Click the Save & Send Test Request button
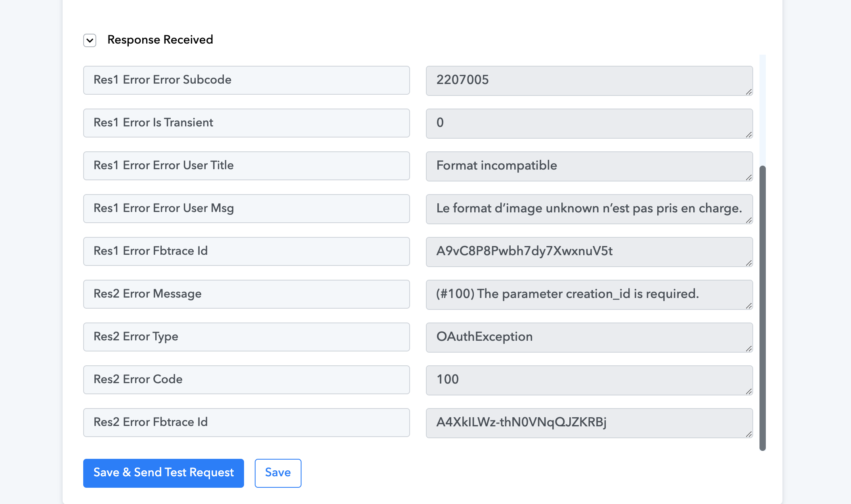Image resolution: width=851 pixels, height=504 pixels. click(x=164, y=473)
